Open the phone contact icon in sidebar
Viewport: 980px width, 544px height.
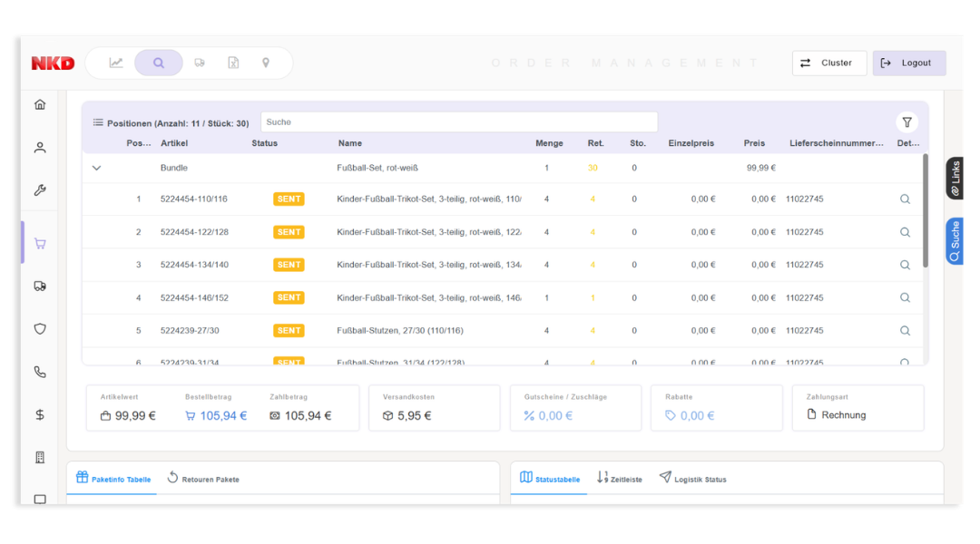pyautogui.click(x=39, y=372)
